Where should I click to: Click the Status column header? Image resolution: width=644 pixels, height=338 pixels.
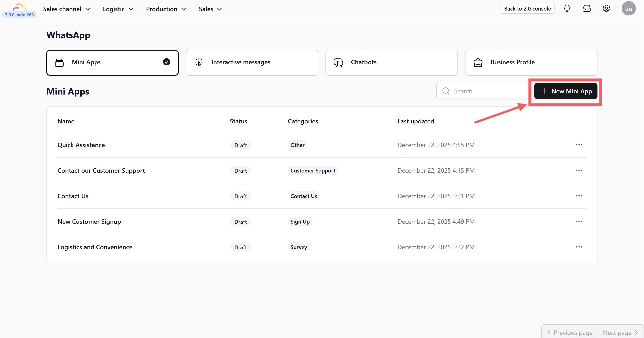tap(238, 121)
